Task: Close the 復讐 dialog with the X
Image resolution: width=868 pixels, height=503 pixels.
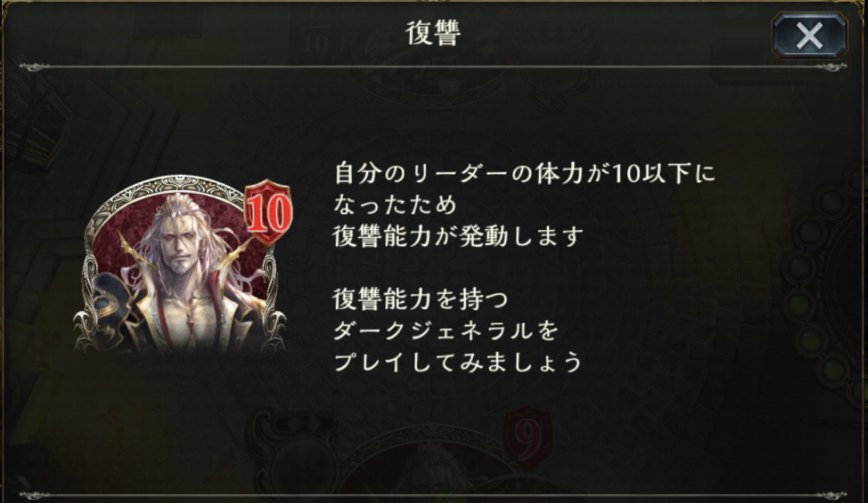Action: [x=809, y=36]
